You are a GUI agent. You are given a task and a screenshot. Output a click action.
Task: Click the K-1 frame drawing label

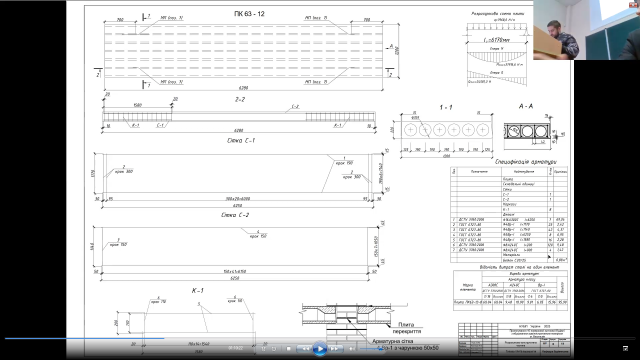(x=198, y=291)
